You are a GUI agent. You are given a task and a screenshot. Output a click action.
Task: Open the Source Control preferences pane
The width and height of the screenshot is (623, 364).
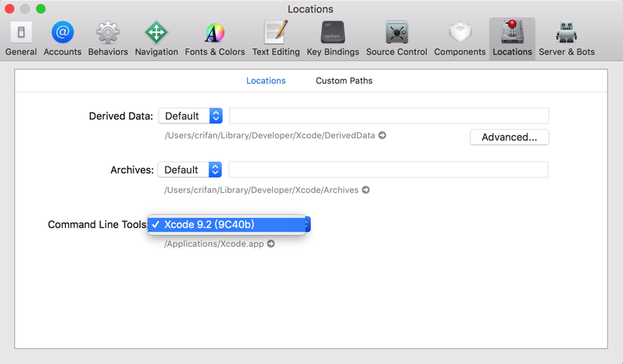pos(396,38)
